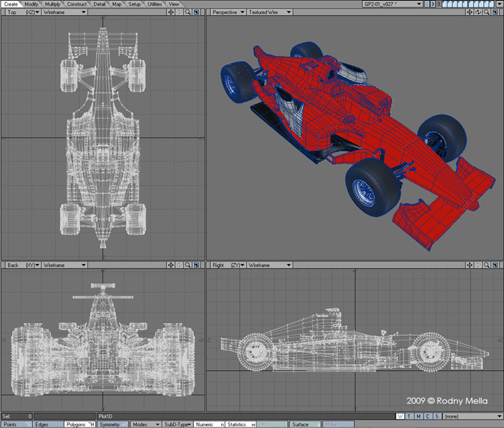
Task: Maximize the Back viewport
Action: click(196, 265)
